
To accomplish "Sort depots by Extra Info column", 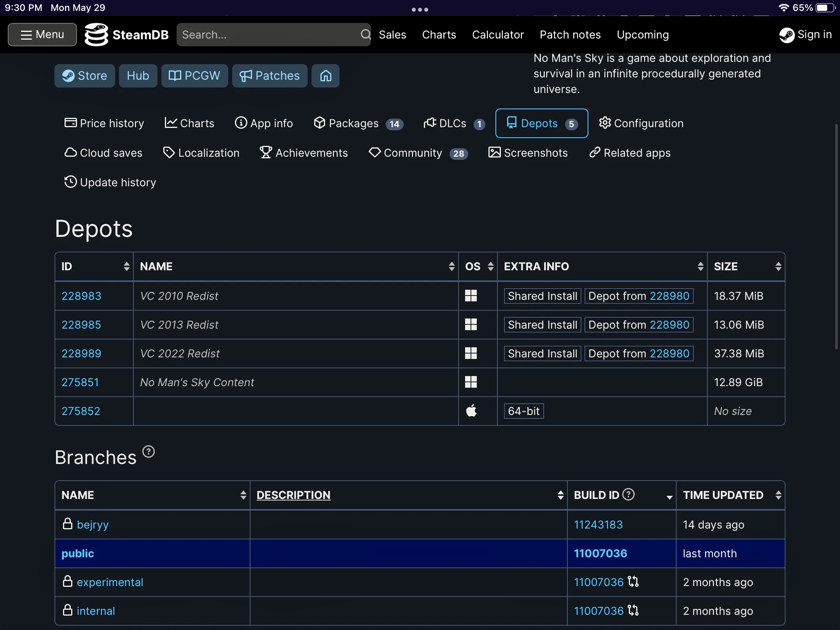I will tap(602, 266).
